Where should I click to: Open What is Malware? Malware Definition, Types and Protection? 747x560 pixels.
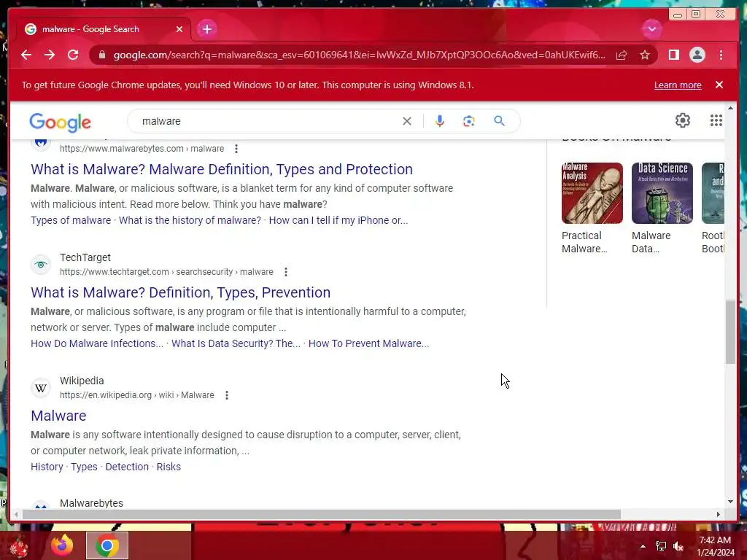point(222,169)
